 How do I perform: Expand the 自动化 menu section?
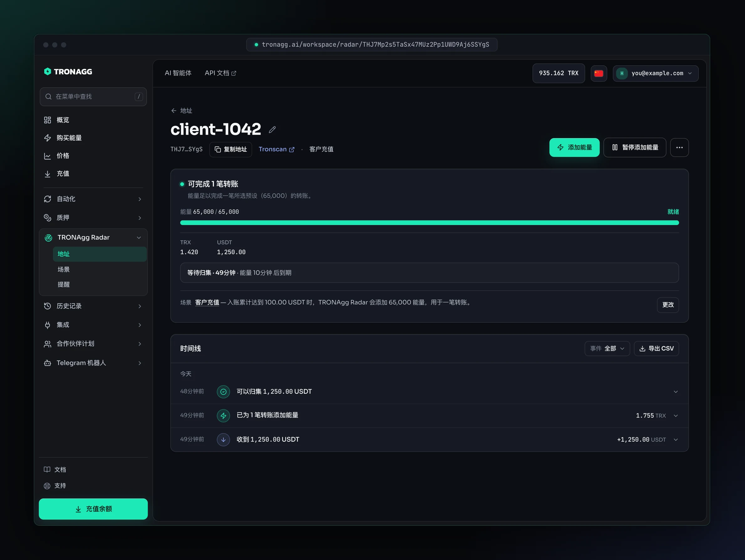coord(93,199)
